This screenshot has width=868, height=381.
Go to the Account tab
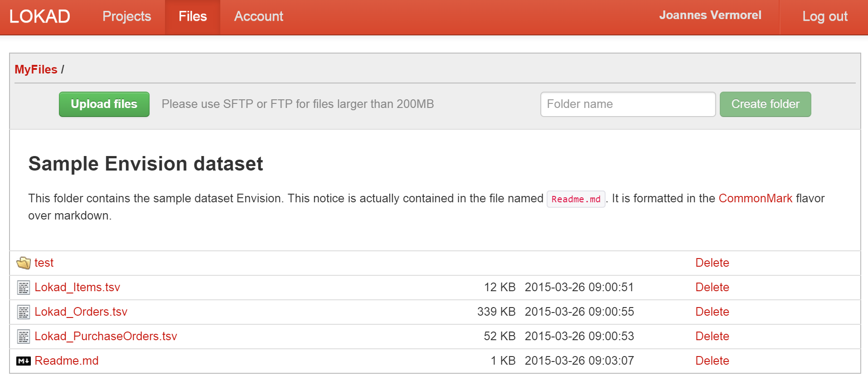[x=258, y=16]
